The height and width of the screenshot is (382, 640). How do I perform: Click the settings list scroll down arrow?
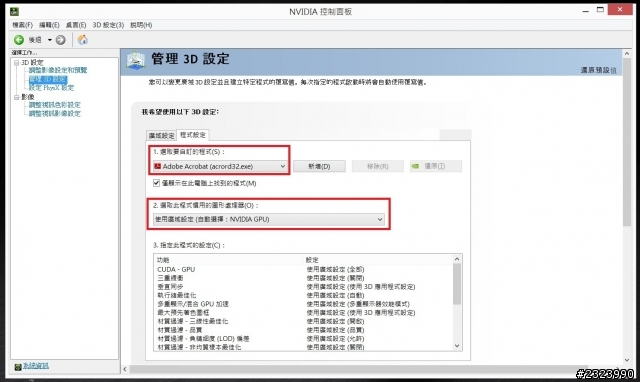click(x=457, y=346)
